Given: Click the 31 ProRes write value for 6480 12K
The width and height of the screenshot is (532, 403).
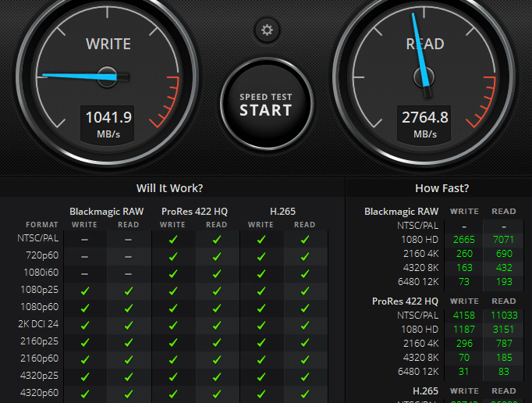Looking at the screenshot, I should click(464, 372).
